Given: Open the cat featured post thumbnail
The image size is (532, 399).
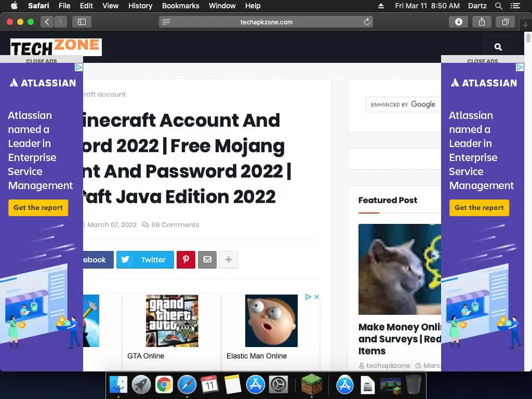Looking at the screenshot, I should click(400, 270).
